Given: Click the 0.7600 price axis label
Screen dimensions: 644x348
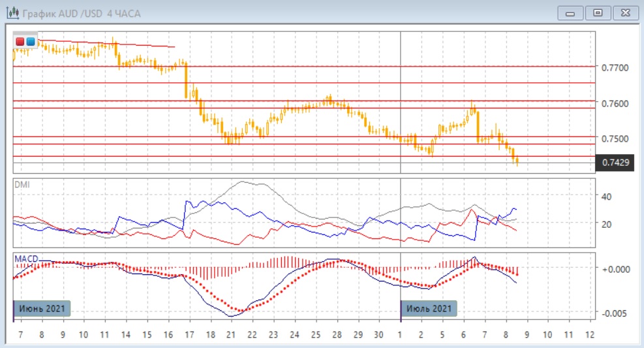Looking at the screenshot, I should coord(615,104).
